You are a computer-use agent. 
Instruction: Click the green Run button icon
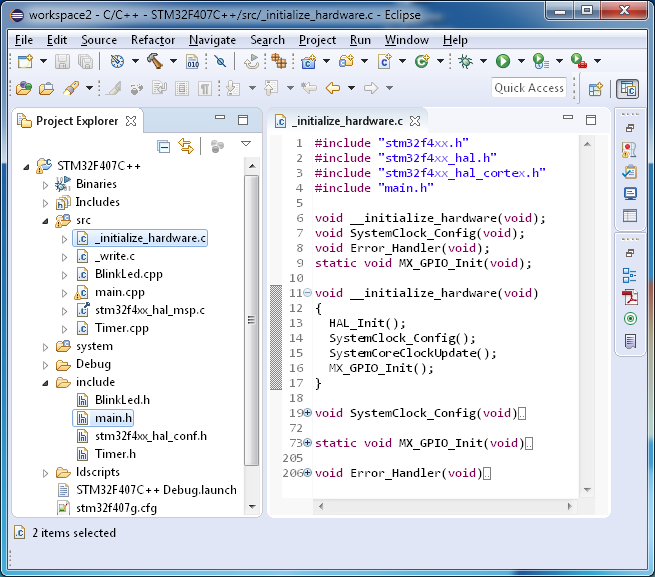502,62
